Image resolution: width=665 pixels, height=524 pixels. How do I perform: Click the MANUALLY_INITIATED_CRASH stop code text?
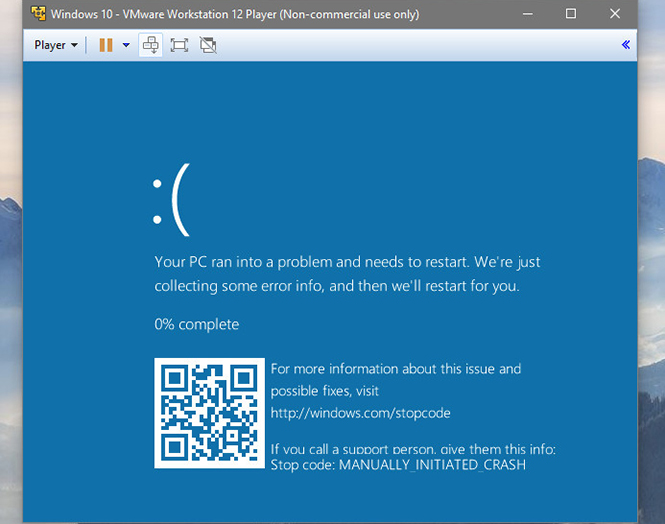[x=433, y=465]
